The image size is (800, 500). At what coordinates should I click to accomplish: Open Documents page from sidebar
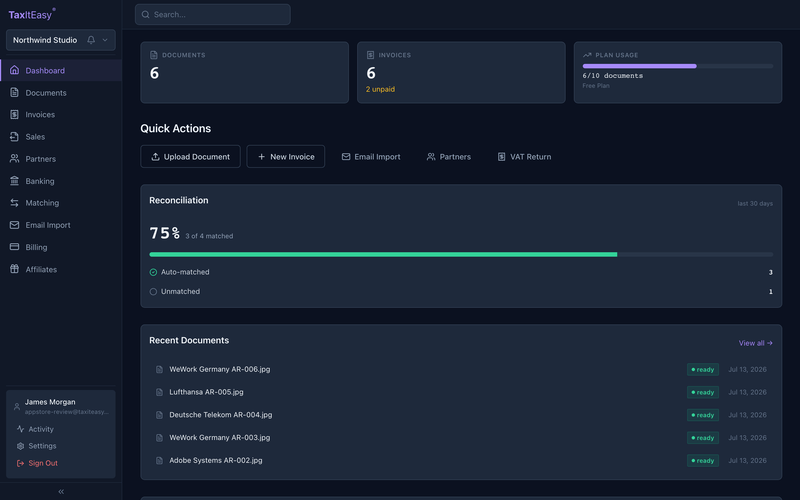click(61, 92)
